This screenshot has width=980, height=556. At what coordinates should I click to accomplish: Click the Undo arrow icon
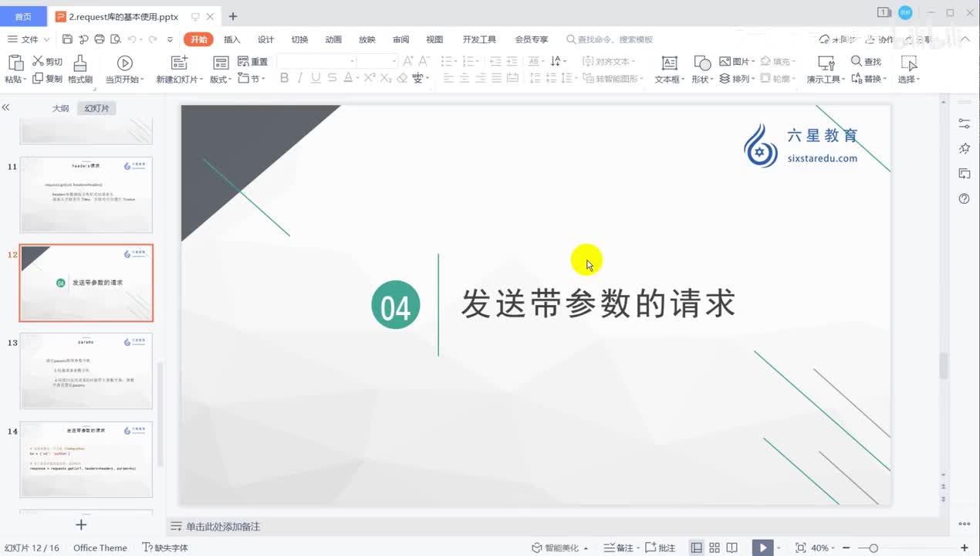coord(132,39)
